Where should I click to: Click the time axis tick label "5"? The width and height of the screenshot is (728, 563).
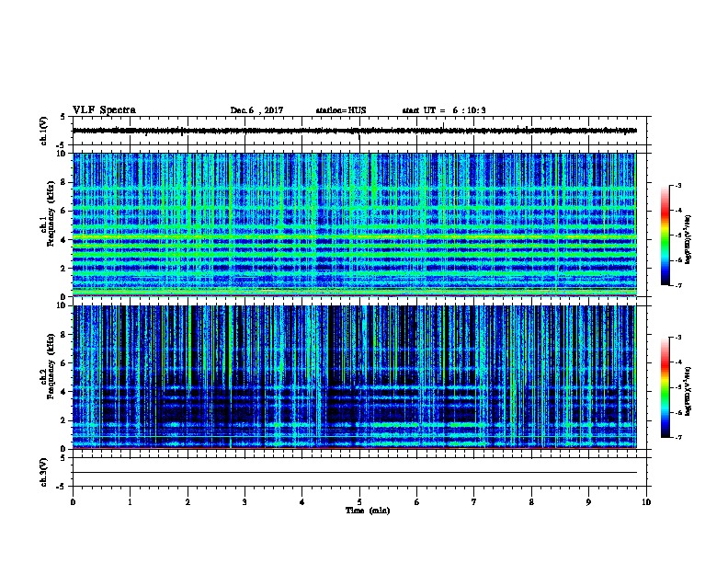point(359,502)
